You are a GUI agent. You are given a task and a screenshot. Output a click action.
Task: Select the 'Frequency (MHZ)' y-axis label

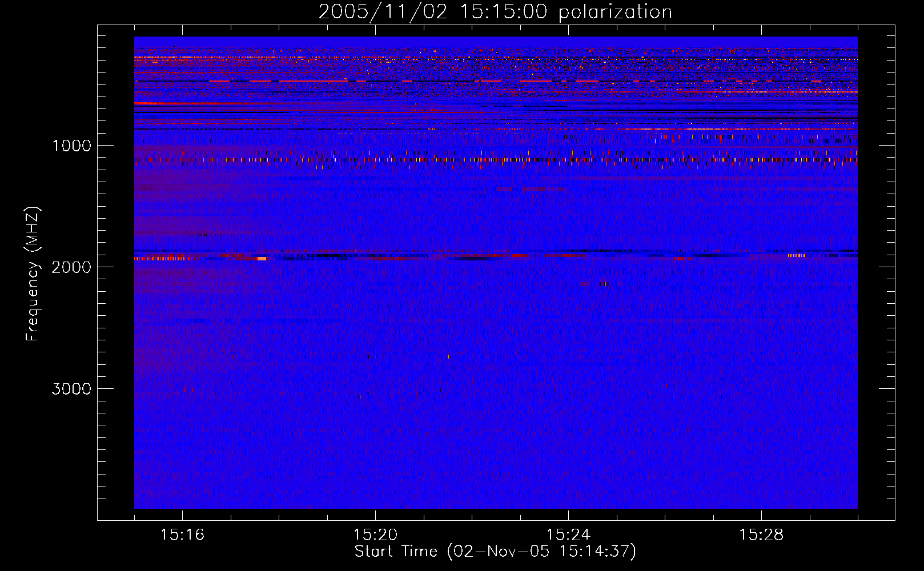click(33, 274)
